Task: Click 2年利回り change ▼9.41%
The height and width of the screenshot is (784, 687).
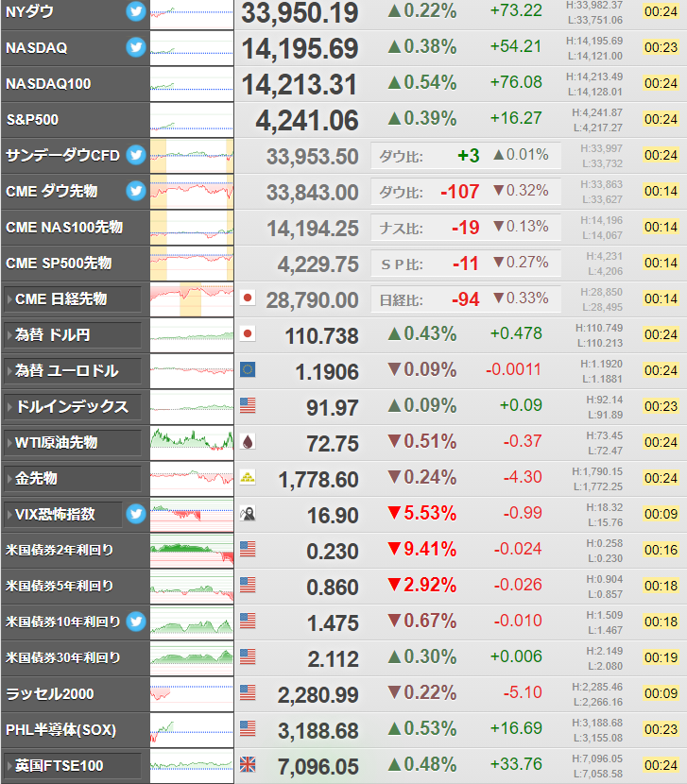Action: [421, 550]
